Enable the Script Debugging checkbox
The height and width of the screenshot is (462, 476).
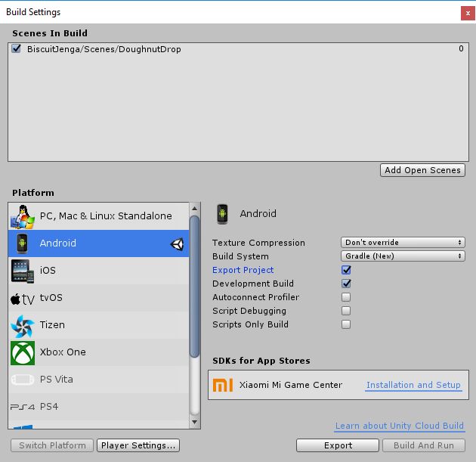[x=346, y=311]
